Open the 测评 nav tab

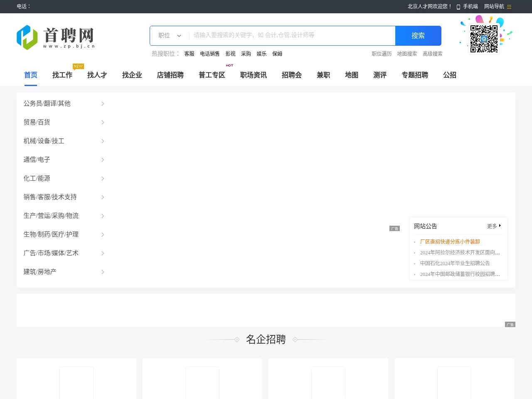pos(380,75)
